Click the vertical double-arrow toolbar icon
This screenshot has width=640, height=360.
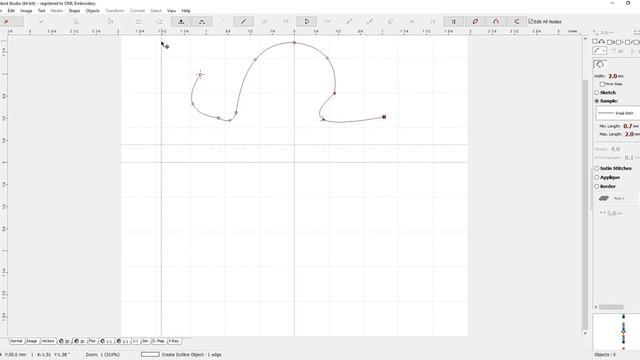pyautogui.click(x=453, y=22)
